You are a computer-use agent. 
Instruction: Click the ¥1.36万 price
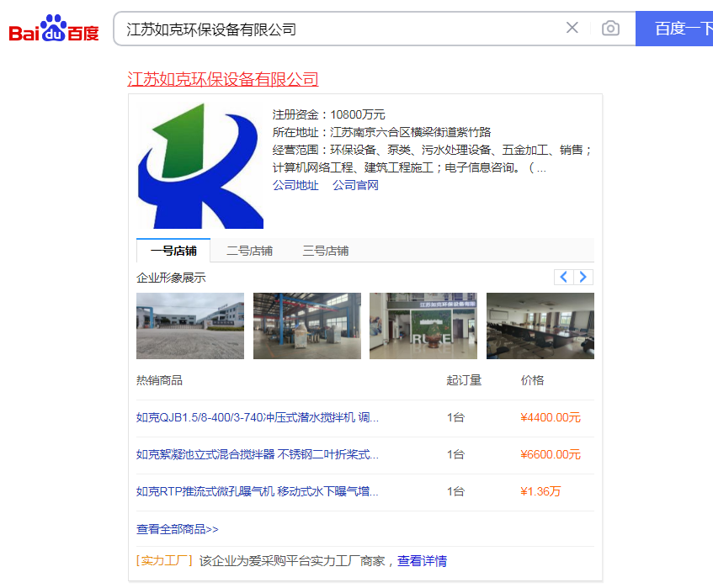coord(540,491)
